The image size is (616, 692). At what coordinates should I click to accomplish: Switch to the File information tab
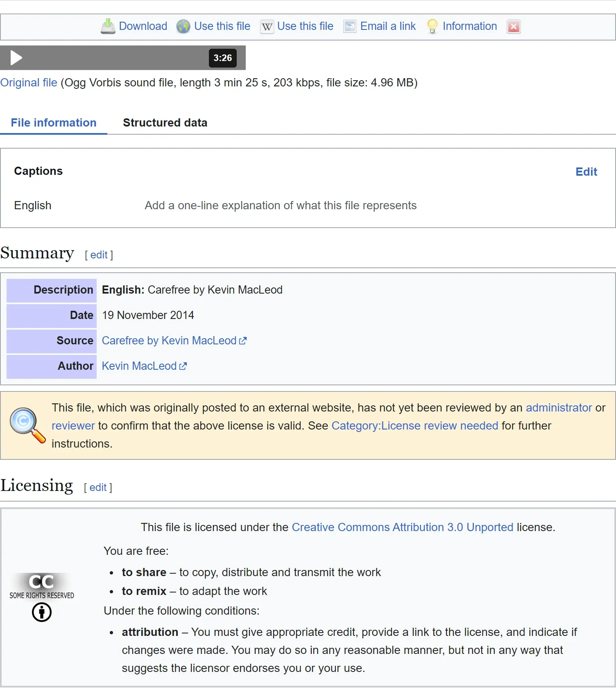(54, 123)
